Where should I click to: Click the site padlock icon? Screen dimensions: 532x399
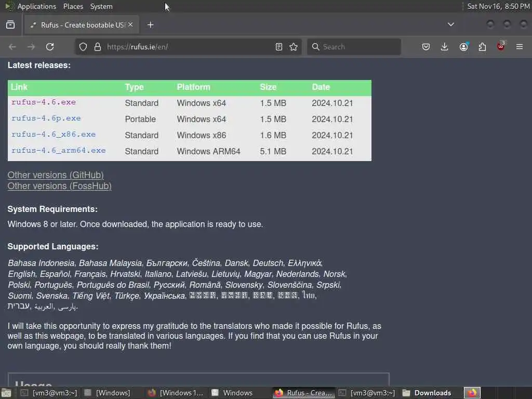point(98,47)
